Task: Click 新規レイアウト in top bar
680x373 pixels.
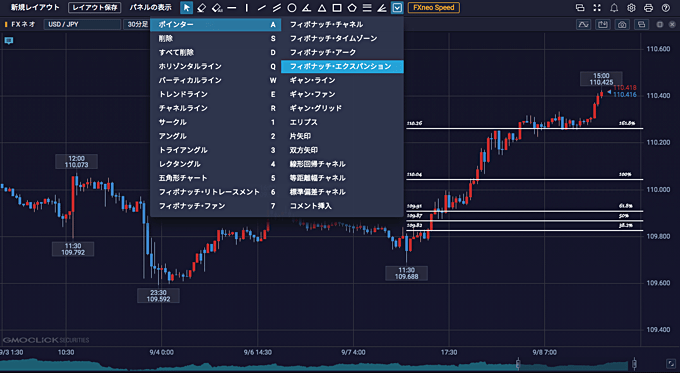Action: (x=35, y=7)
